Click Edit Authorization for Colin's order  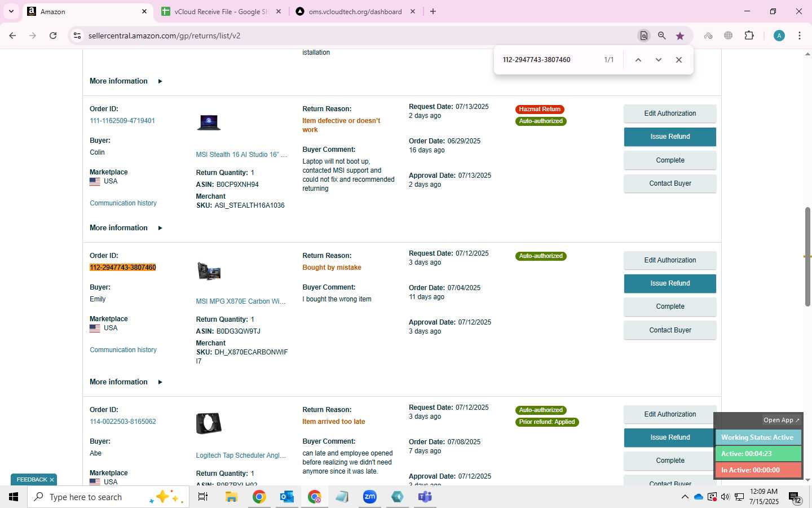tap(670, 113)
